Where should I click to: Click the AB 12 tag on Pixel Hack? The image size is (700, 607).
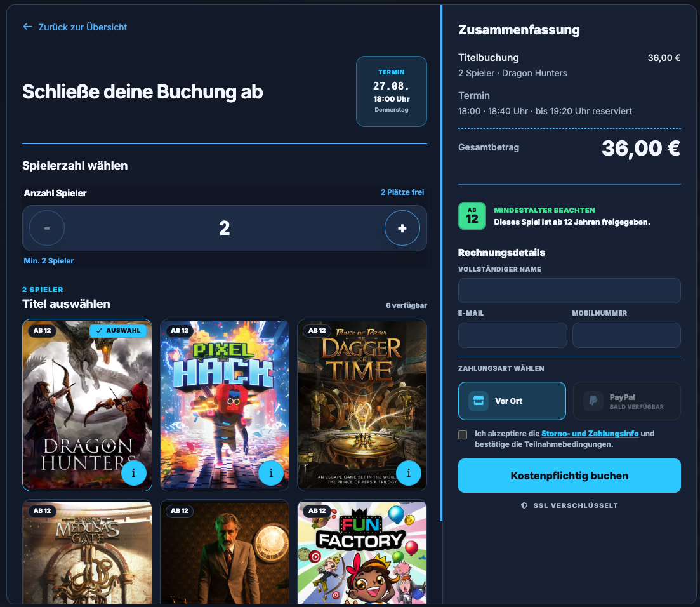(180, 331)
